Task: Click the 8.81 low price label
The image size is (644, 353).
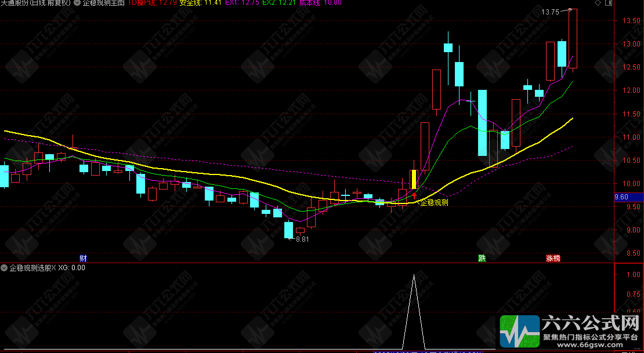Action: (302, 239)
